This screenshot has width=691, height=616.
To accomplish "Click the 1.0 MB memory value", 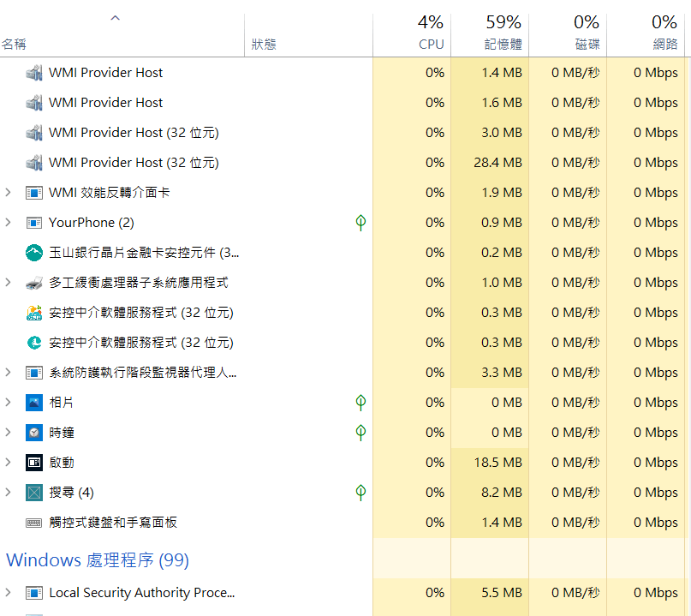I will click(x=502, y=283).
